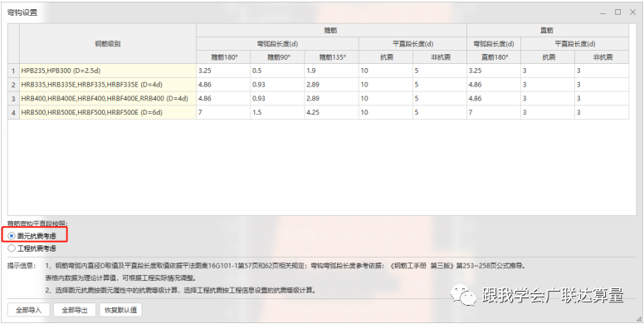Click the 箍筋 group header
Viewport: 644px width, 324px height.
(x=331, y=31)
